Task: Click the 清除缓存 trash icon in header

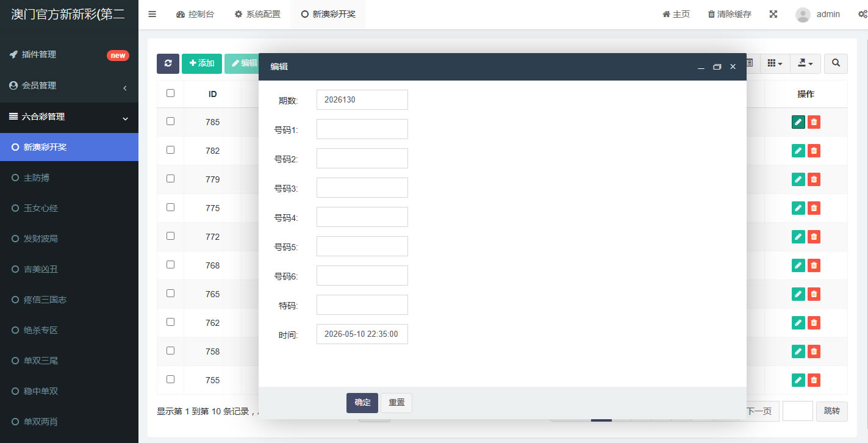Action: click(711, 14)
